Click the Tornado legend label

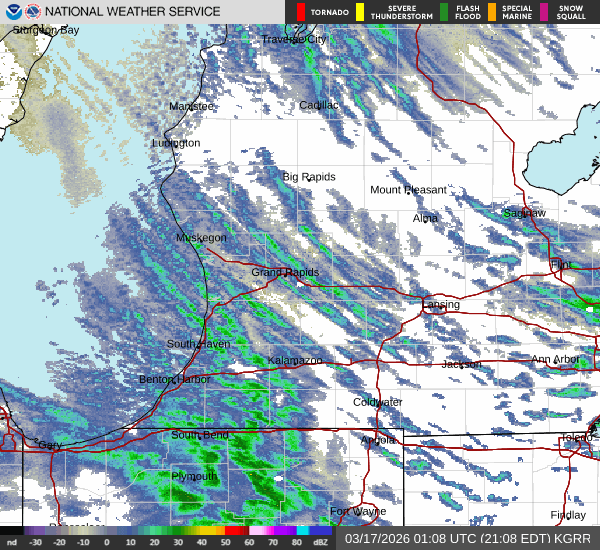pyautogui.click(x=328, y=12)
